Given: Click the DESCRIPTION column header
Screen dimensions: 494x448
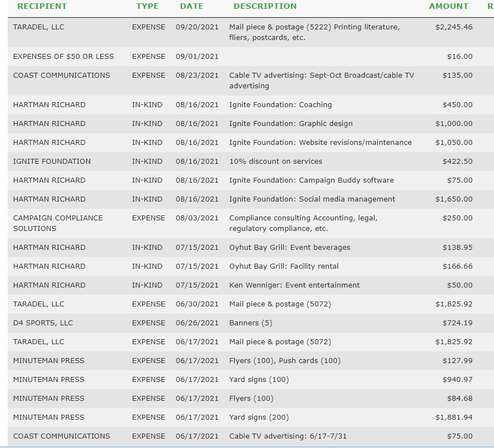Looking at the screenshot, I should [x=265, y=6].
